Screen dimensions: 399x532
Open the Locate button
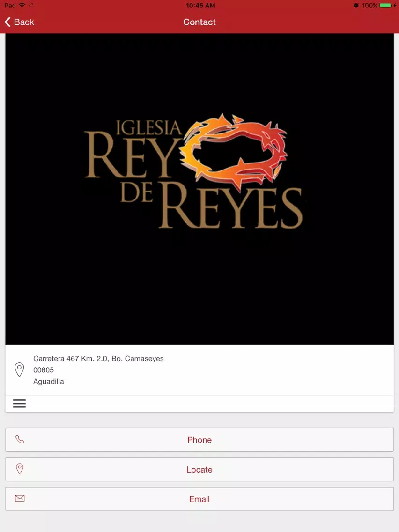click(x=199, y=469)
